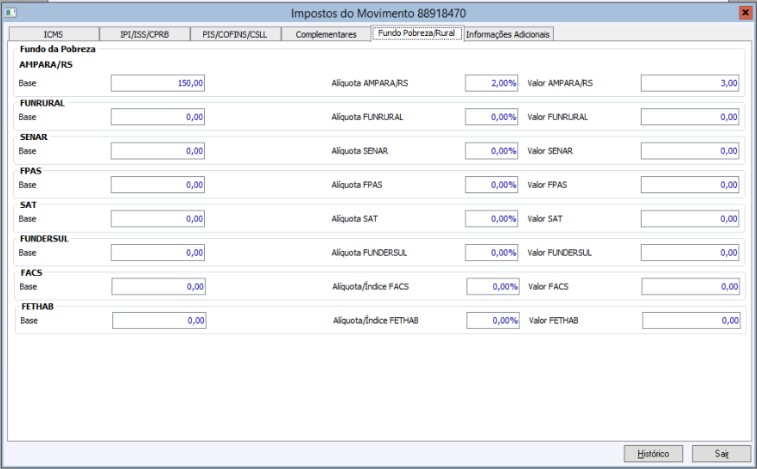Image resolution: width=757 pixels, height=469 pixels.
Task: Select the Valor SENAR field
Action: point(690,151)
